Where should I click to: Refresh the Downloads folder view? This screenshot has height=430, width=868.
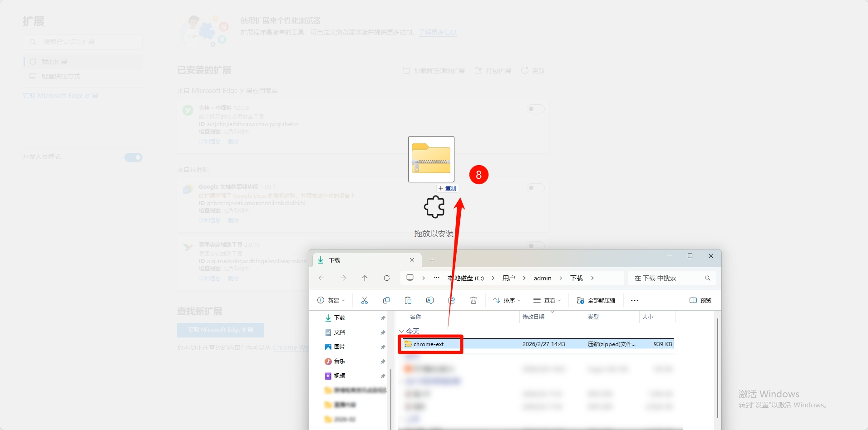387,278
